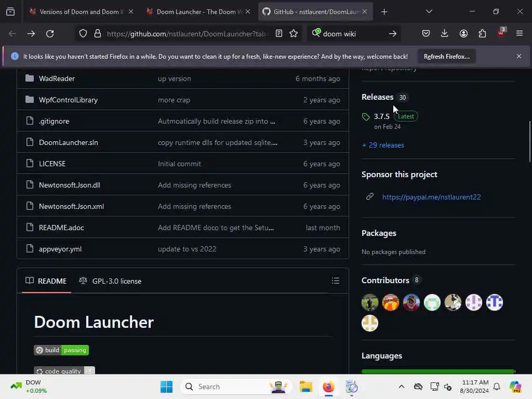Screen dimensions: 532x399
Task: Open README.adoc file
Action: click(x=61, y=228)
